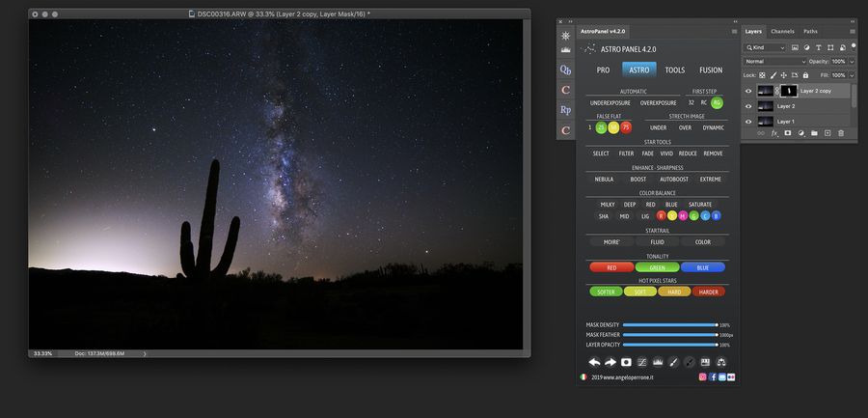868x418 pixels.
Task: Toggle visibility of Layer 2
Action: pyautogui.click(x=748, y=106)
